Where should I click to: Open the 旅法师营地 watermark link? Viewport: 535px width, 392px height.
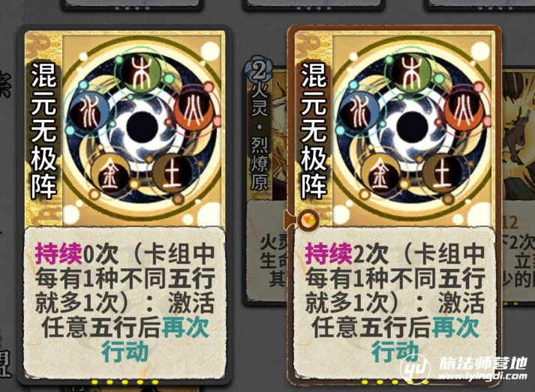[464, 369]
